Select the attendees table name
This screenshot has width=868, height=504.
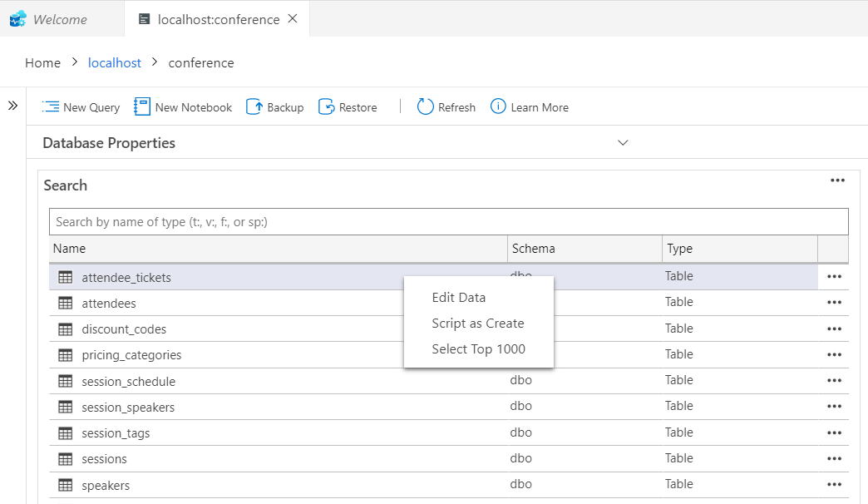(109, 304)
